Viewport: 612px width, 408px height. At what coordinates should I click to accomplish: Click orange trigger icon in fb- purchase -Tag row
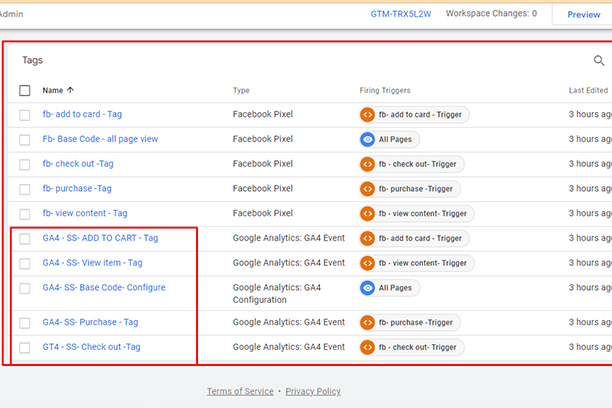tap(367, 189)
